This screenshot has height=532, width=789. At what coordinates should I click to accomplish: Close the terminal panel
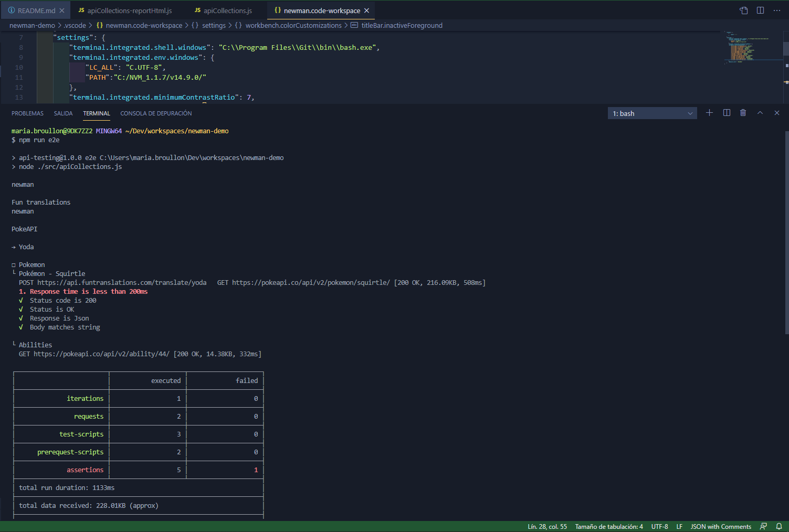pyautogui.click(x=777, y=113)
